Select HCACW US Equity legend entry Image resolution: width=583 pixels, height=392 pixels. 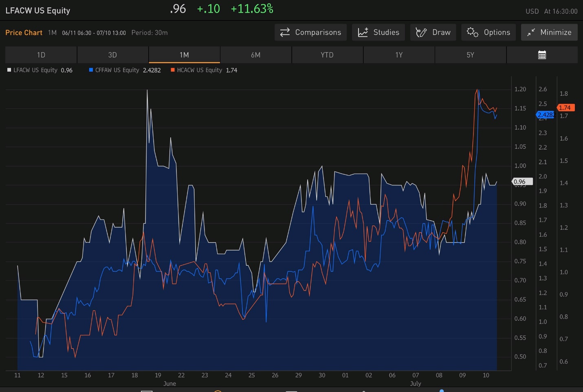tap(204, 70)
